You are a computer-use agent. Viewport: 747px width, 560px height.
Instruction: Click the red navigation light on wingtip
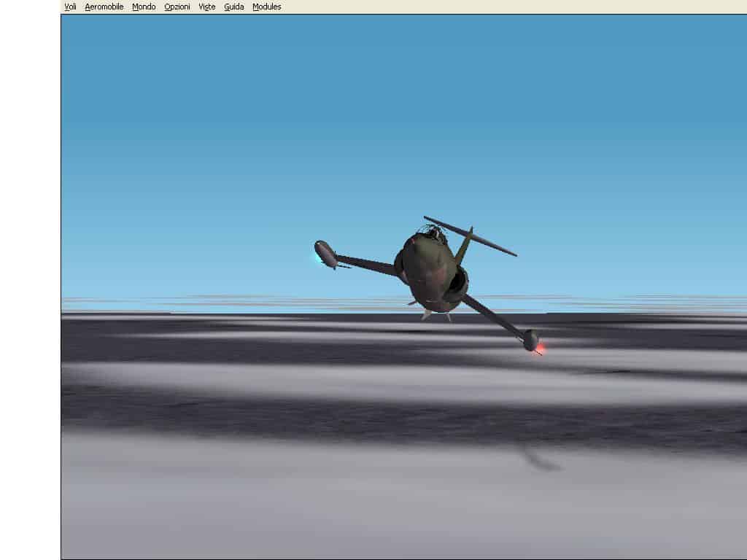(x=541, y=349)
